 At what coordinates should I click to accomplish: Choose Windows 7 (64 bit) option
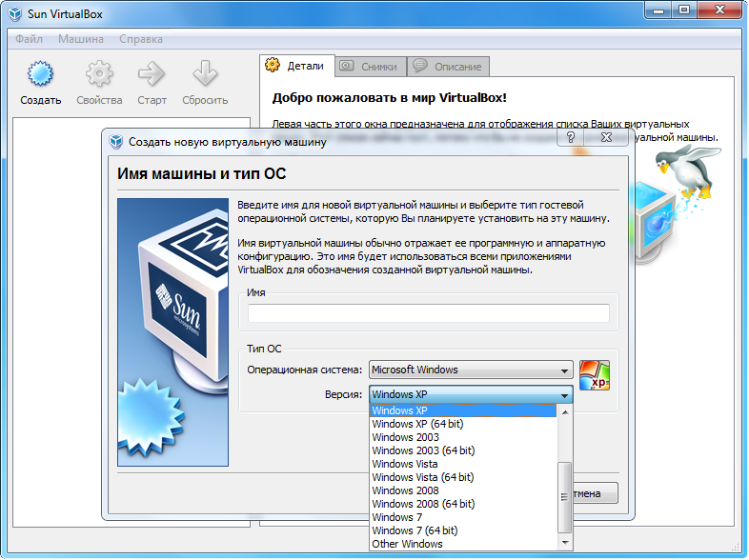[x=463, y=530]
